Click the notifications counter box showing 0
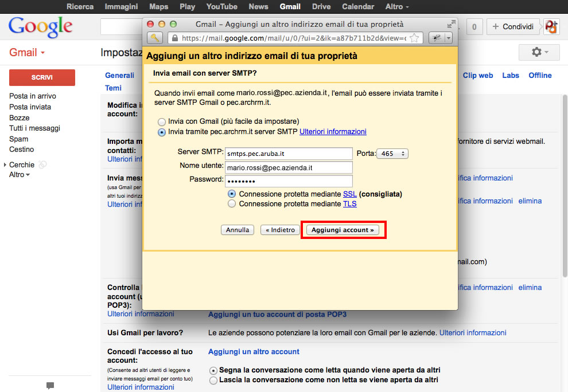This screenshot has height=392, width=568. (474, 27)
